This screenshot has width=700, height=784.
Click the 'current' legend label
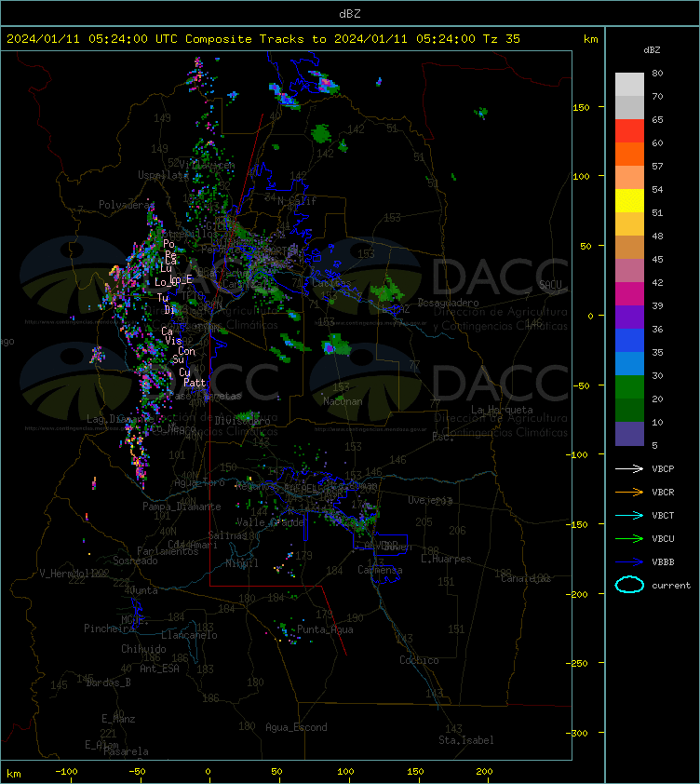coord(671,586)
